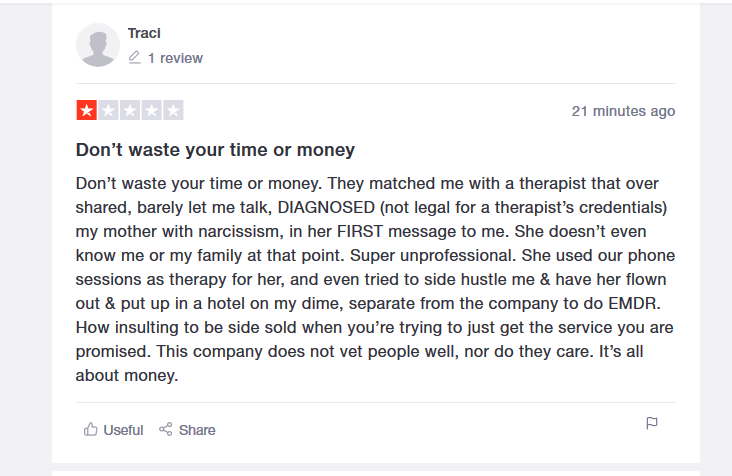The height and width of the screenshot is (476, 732).
Task: Open the reviewer name Traci
Action: pyautogui.click(x=144, y=33)
